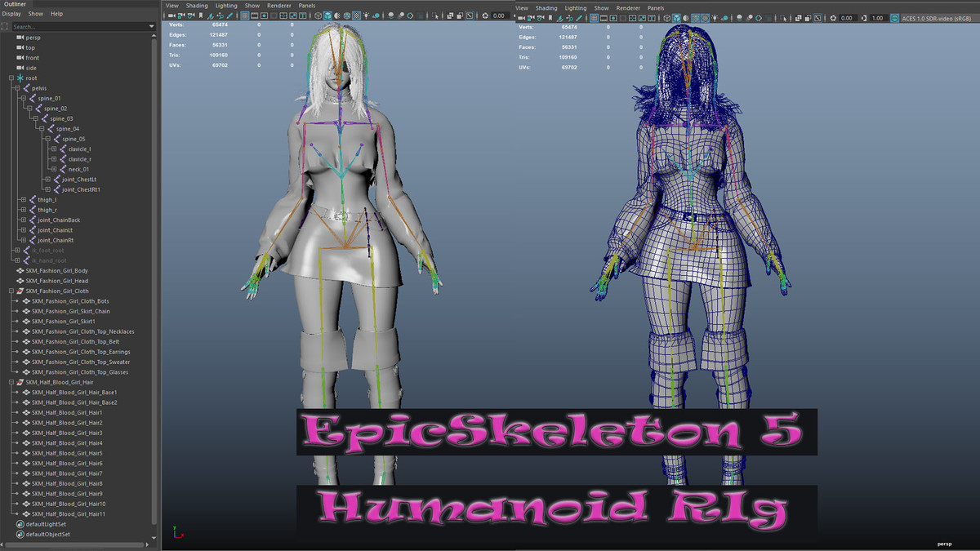Click SKM_Fashion_Girl_Body mesh icon

coord(20,270)
